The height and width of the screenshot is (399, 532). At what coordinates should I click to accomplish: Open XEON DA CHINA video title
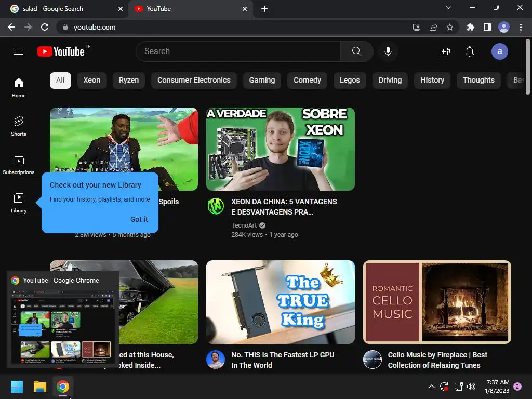click(x=284, y=207)
